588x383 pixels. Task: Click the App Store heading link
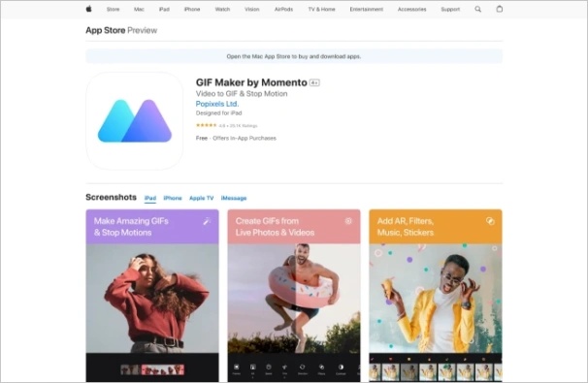pos(106,30)
